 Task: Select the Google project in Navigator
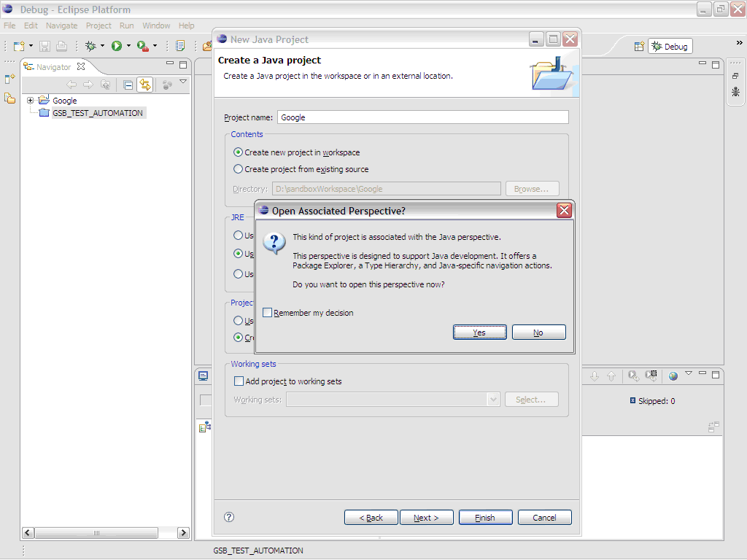click(64, 101)
